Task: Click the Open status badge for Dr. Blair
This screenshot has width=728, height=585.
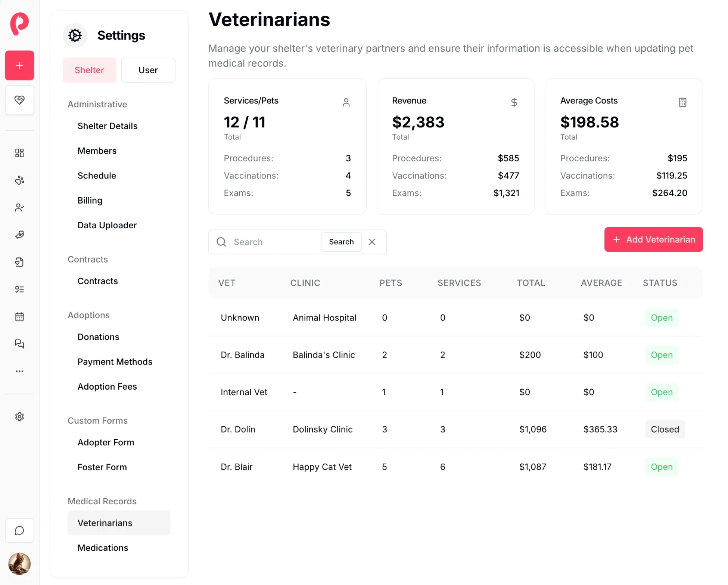Action: pos(662,467)
